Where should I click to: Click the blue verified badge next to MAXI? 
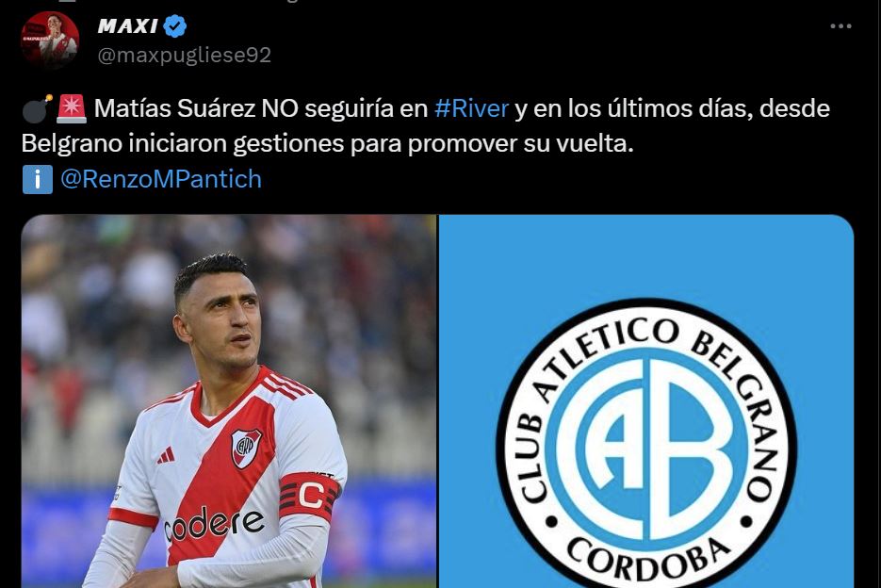click(175, 26)
